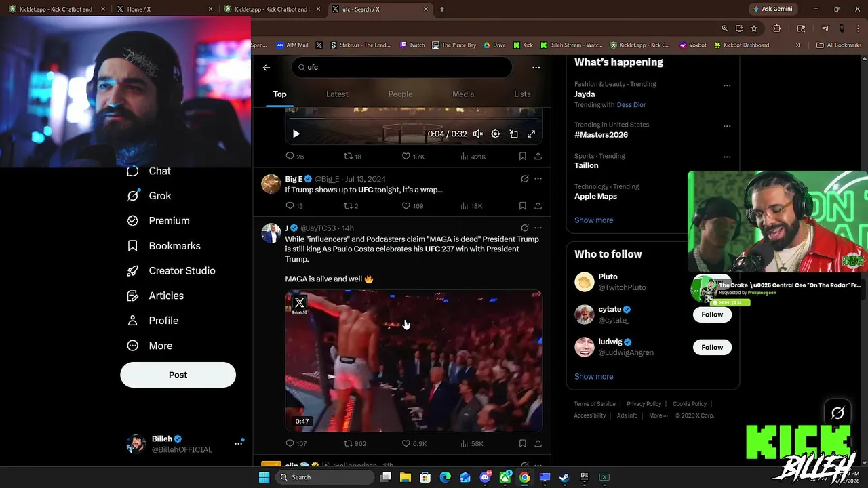Bookmark the Big E post
Viewport: 868px width, 488px height.
(522, 206)
